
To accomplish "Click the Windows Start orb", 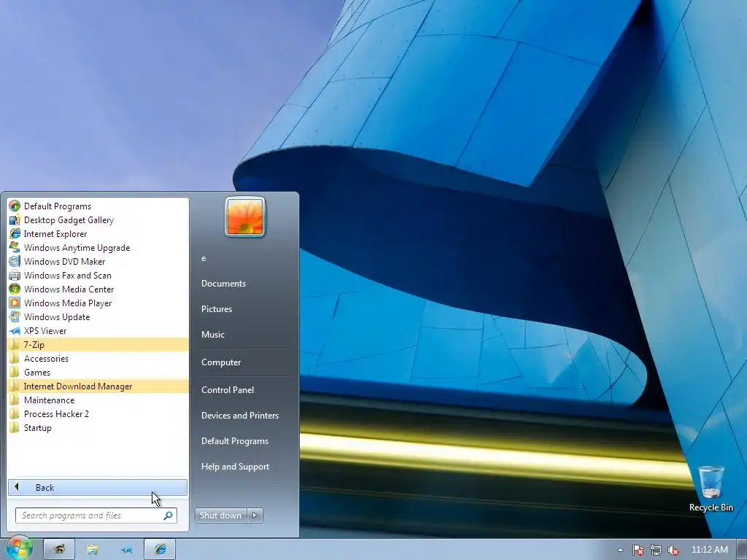I will (19, 548).
